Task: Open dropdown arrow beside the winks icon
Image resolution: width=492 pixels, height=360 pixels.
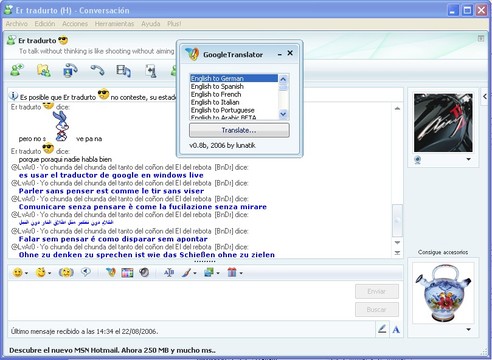Action: click(49, 273)
